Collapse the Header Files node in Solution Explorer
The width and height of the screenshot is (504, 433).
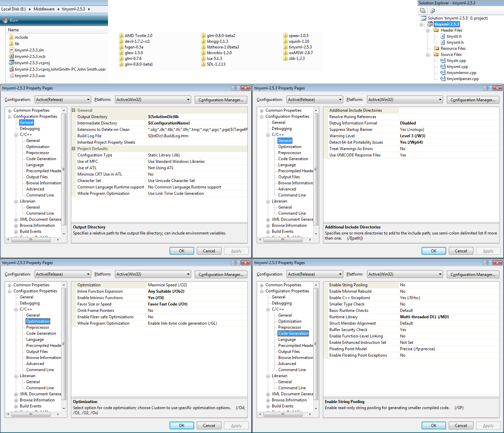click(428, 30)
